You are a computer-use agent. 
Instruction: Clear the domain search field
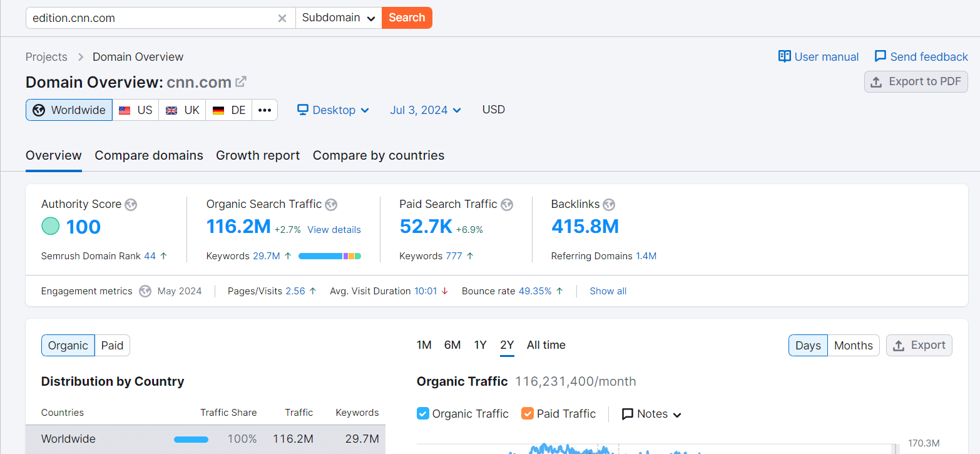282,18
